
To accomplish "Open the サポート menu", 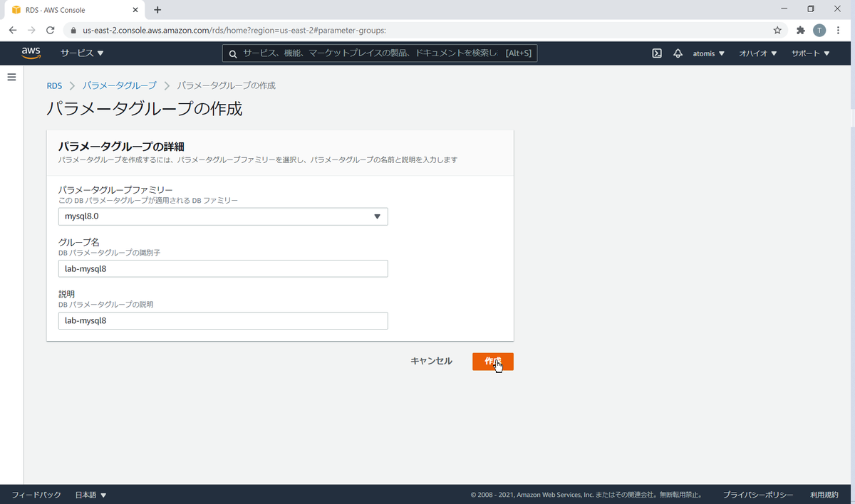I will tap(810, 53).
